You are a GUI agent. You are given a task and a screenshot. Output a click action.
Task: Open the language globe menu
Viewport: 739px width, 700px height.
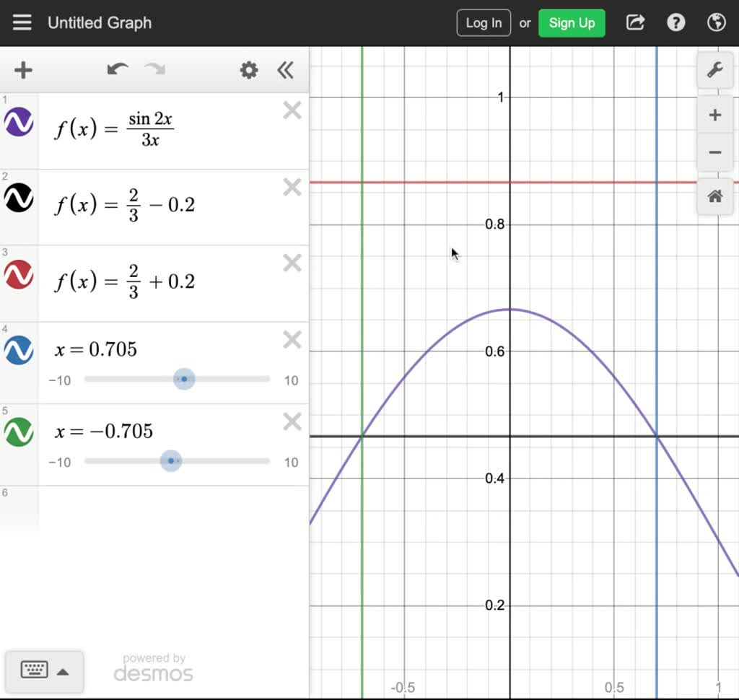(x=716, y=22)
